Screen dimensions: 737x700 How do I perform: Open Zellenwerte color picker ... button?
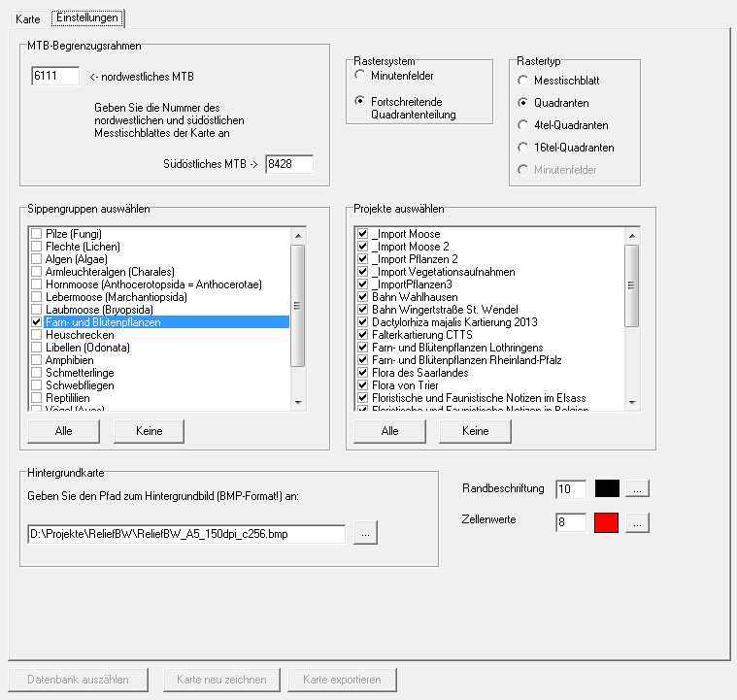tap(637, 522)
